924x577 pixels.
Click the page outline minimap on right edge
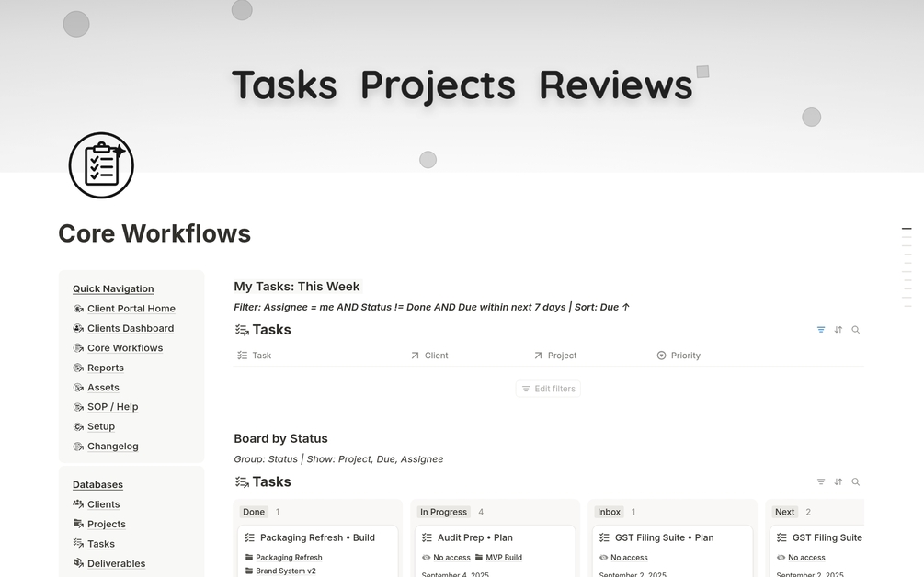(907, 266)
